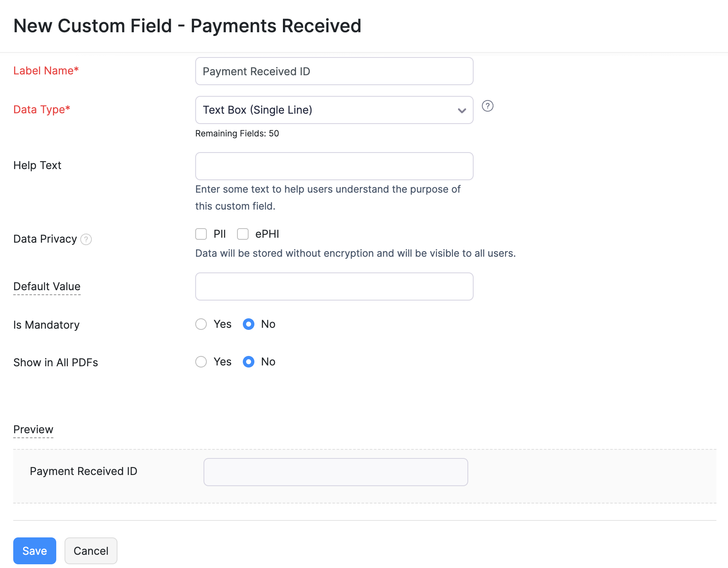Click the ePHI label text
The image size is (728, 568).
[x=267, y=234]
